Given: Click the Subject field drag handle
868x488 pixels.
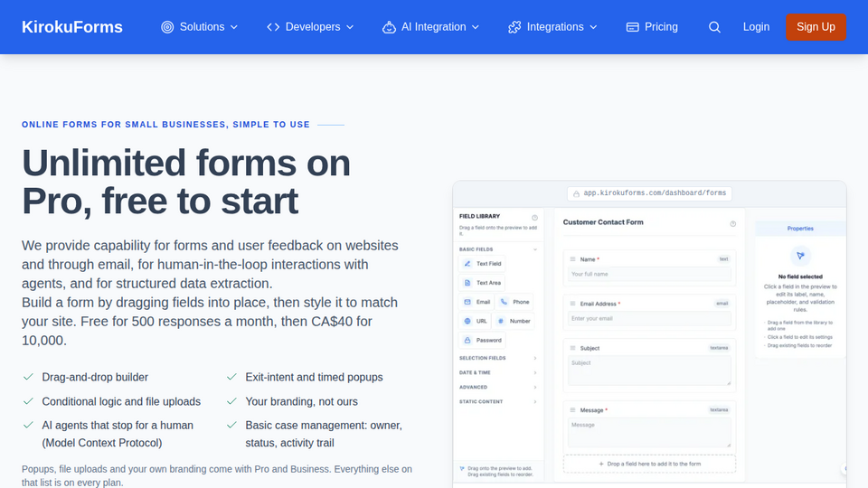Looking at the screenshot, I should (x=573, y=348).
